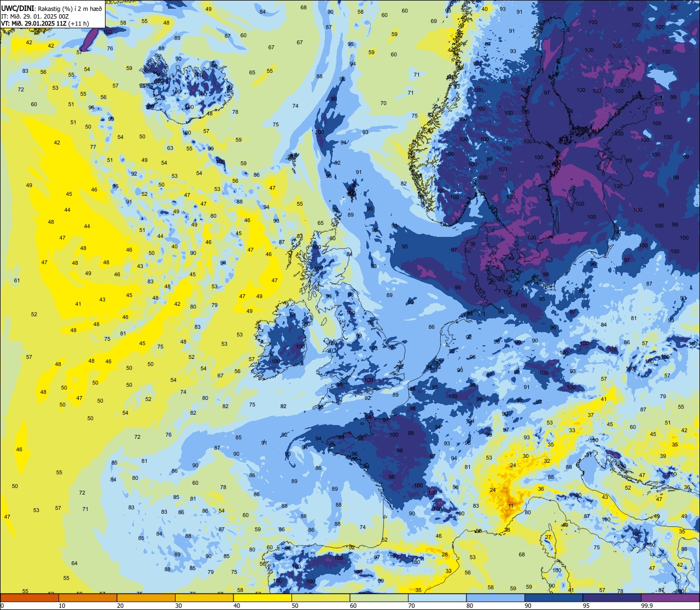Click the valid time 'VT: Mið. 29.01.2025 11Z (+11 h)'

tap(45, 23)
